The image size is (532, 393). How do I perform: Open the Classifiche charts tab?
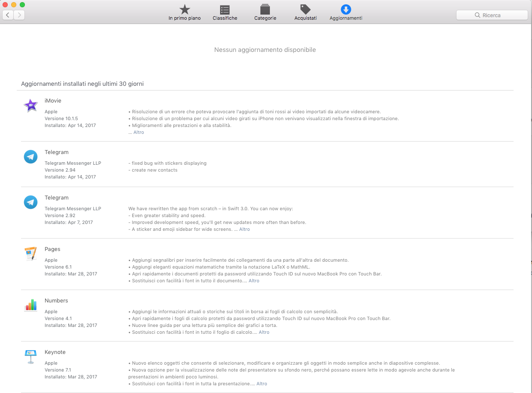point(225,12)
